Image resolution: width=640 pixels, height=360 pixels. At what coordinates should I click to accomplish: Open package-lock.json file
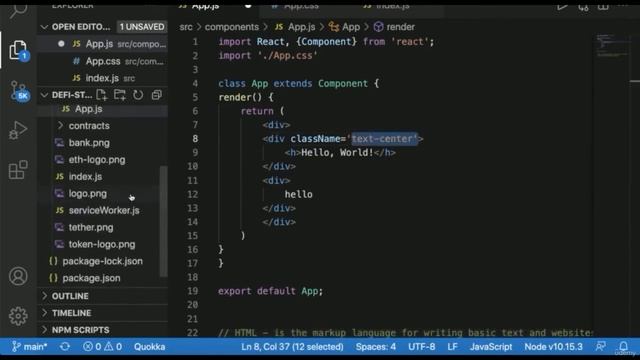pos(102,261)
